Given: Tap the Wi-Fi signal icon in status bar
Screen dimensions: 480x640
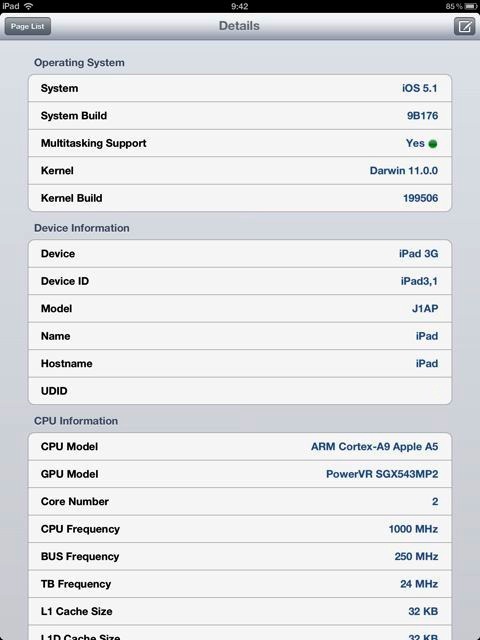Looking at the screenshot, I should [29, 6].
